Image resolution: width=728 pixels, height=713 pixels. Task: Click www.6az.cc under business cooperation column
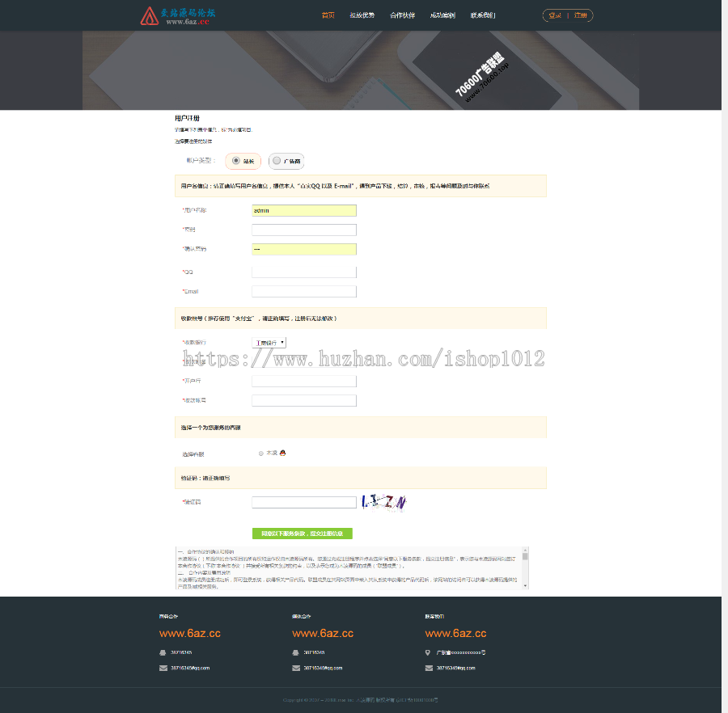(190, 633)
